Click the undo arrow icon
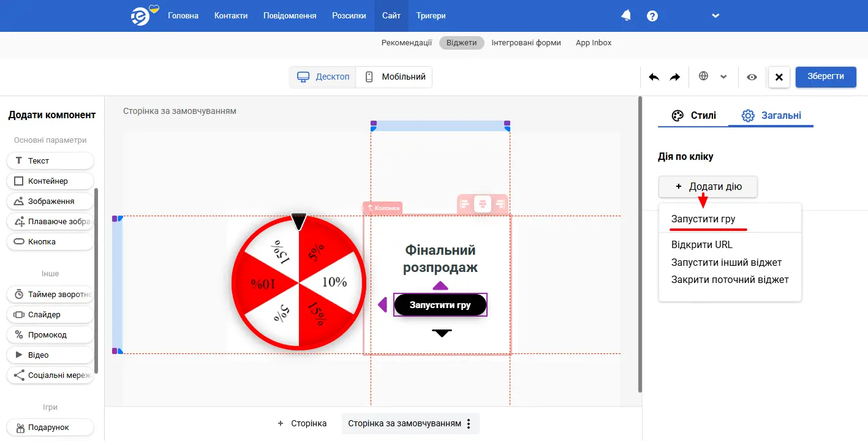Image resolution: width=868 pixels, height=441 pixels. point(653,77)
